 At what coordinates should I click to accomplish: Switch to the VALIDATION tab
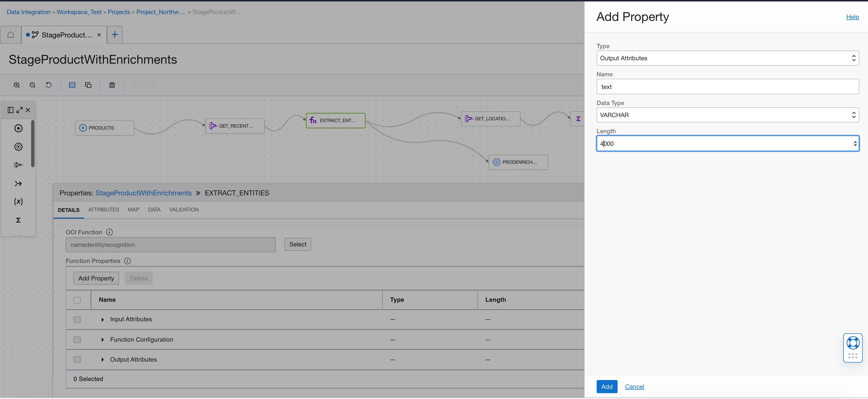pyautogui.click(x=184, y=210)
